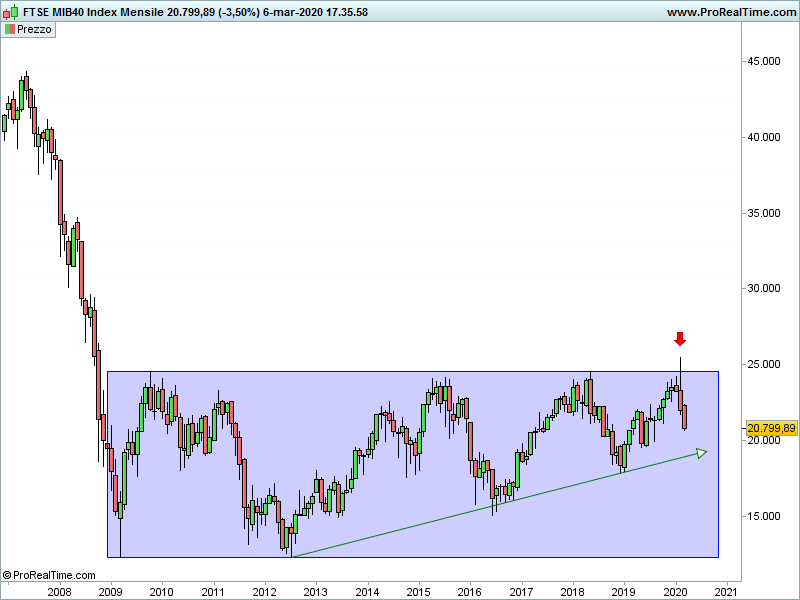The width and height of the screenshot is (800, 600).
Task: Select the Prezzo legend label text
Action: tap(34, 30)
